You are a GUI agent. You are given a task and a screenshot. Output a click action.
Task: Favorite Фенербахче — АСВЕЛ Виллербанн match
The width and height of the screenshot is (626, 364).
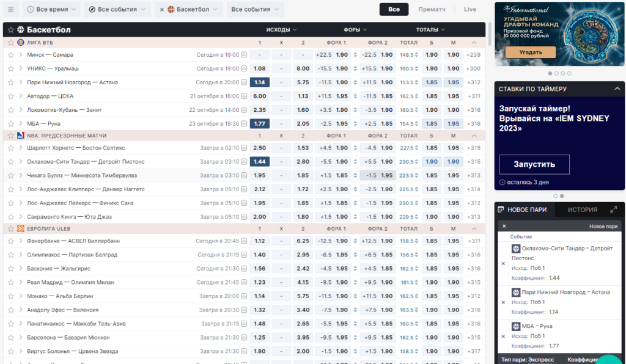point(11,241)
